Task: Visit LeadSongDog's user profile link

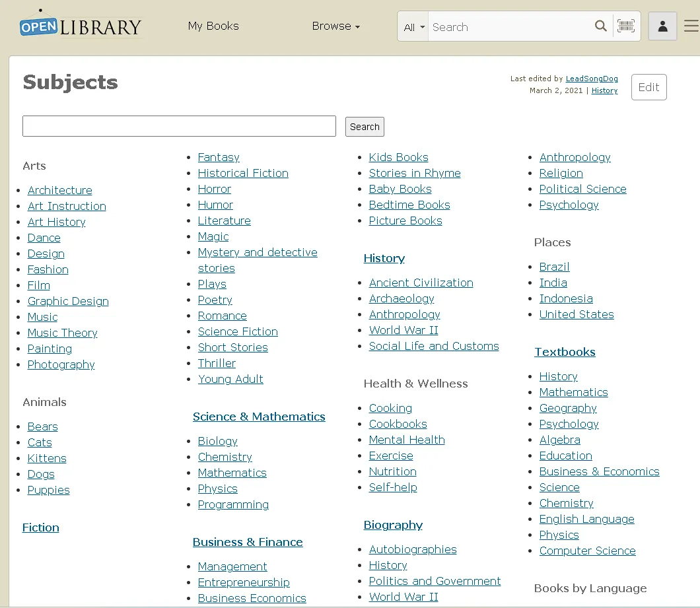Action: pos(592,79)
